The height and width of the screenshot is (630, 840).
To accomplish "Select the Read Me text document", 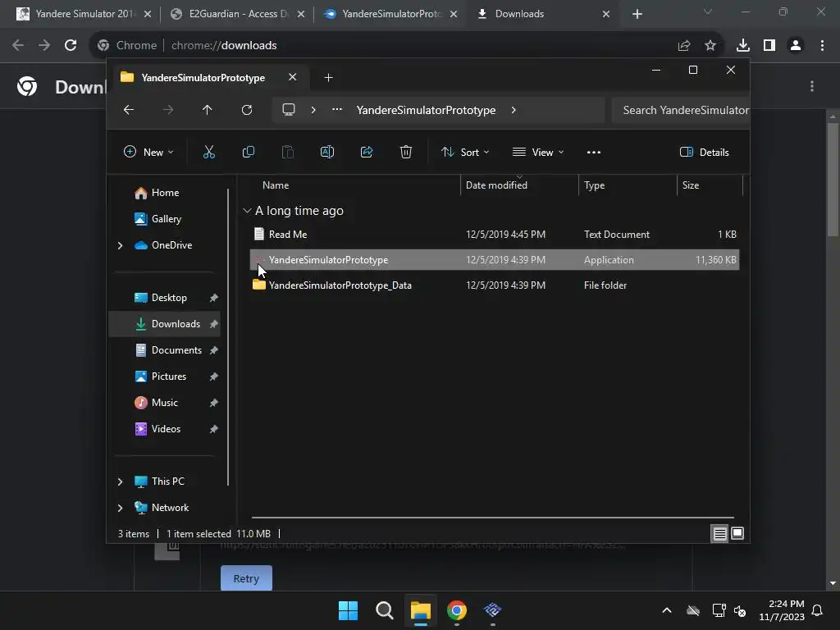I will click(x=495, y=234).
